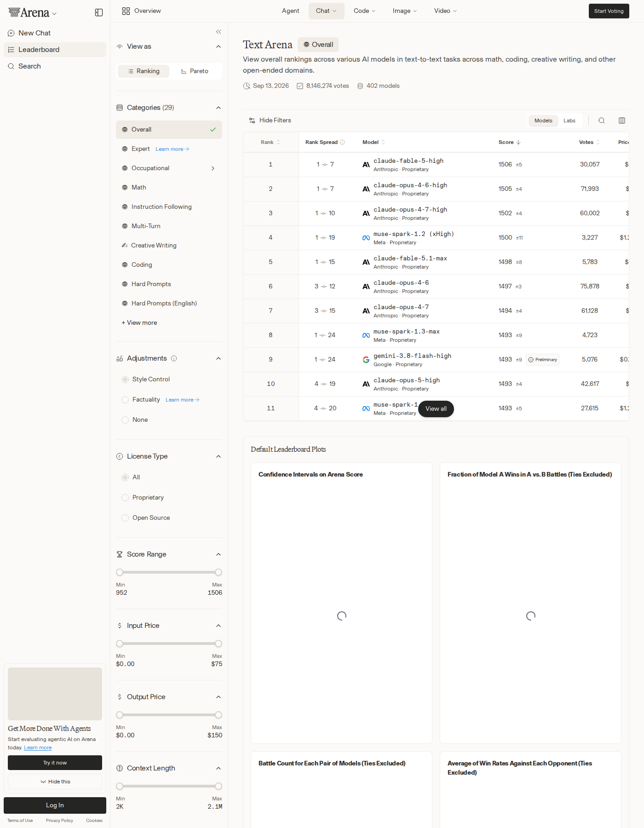Screen dimensions: 644x828
Task: Click the Hide Filters sliders icon
Action: [252, 121]
